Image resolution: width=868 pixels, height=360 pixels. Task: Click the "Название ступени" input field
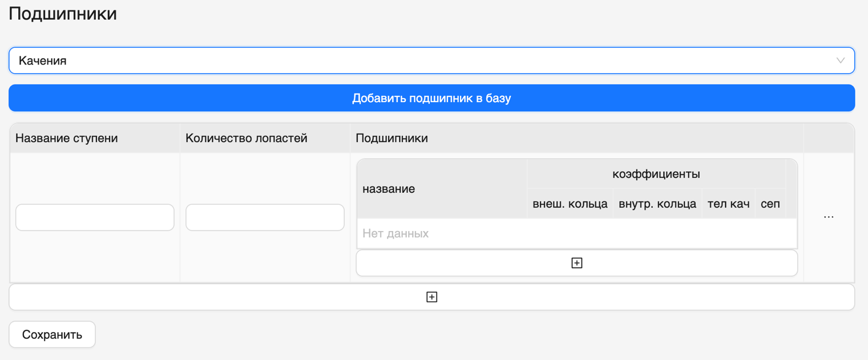[95, 217]
